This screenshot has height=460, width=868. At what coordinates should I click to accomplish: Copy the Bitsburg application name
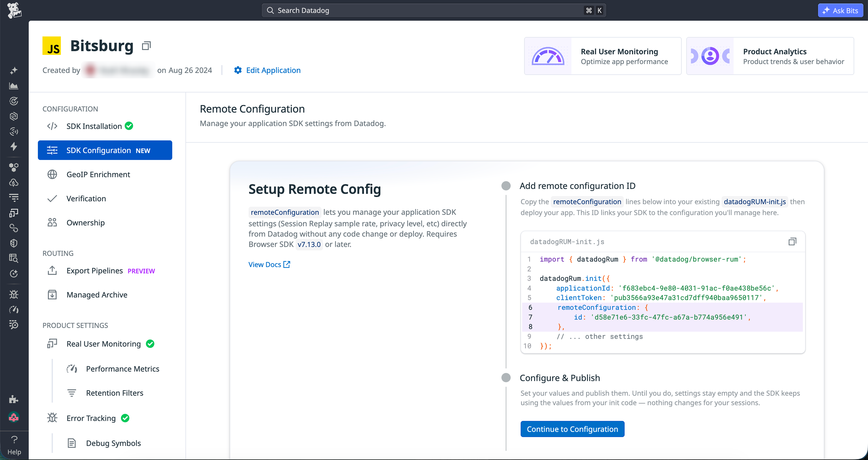point(146,46)
